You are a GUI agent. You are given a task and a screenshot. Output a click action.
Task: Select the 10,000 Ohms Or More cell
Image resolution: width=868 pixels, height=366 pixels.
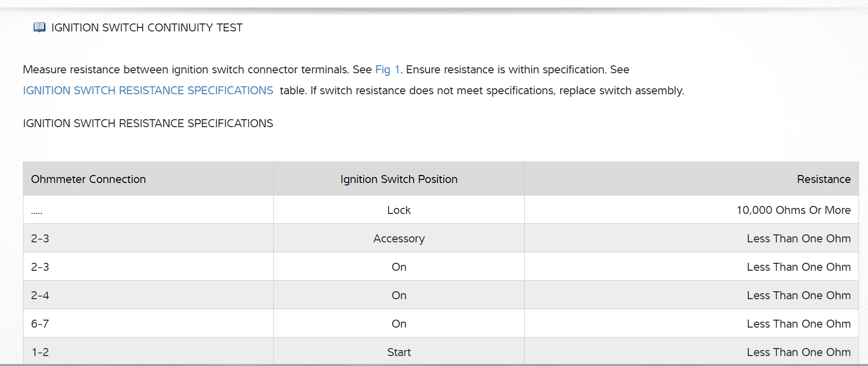(793, 210)
